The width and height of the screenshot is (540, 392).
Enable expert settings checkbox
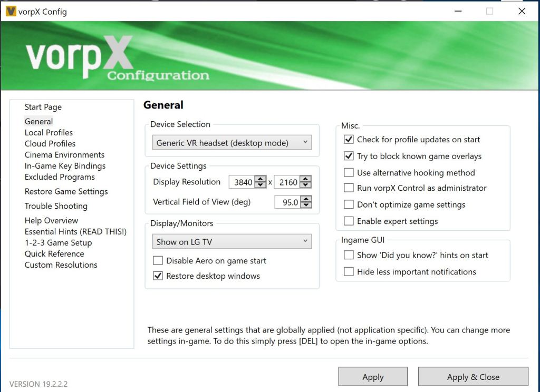tap(349, 221)
